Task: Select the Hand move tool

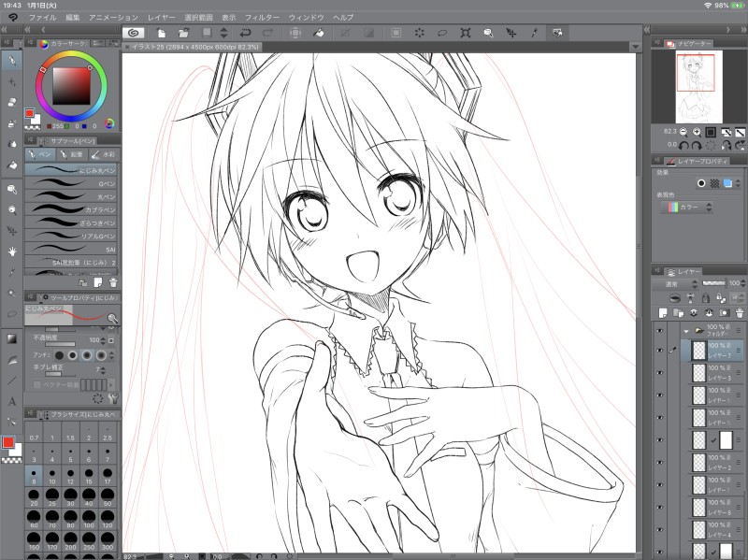Action: [x=12, y=251]
